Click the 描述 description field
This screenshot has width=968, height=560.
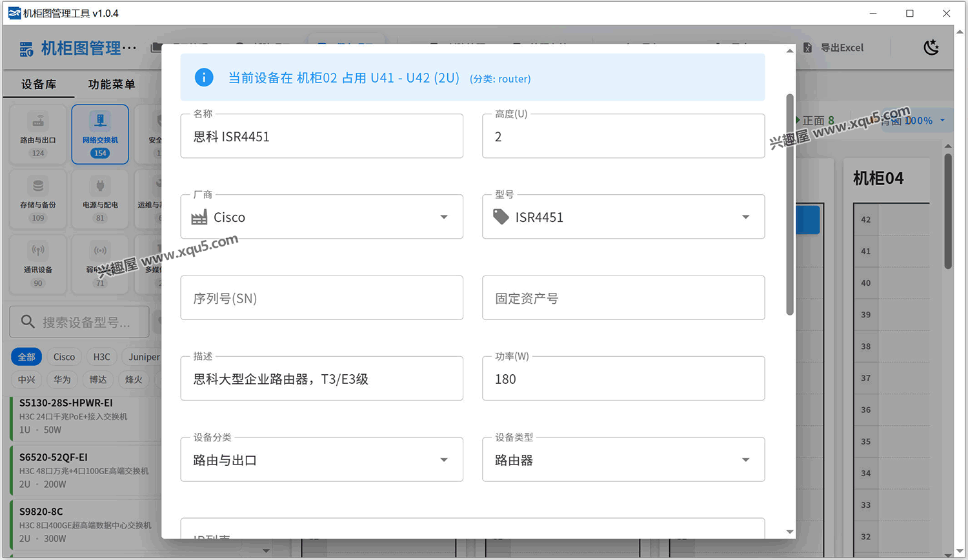321,379
